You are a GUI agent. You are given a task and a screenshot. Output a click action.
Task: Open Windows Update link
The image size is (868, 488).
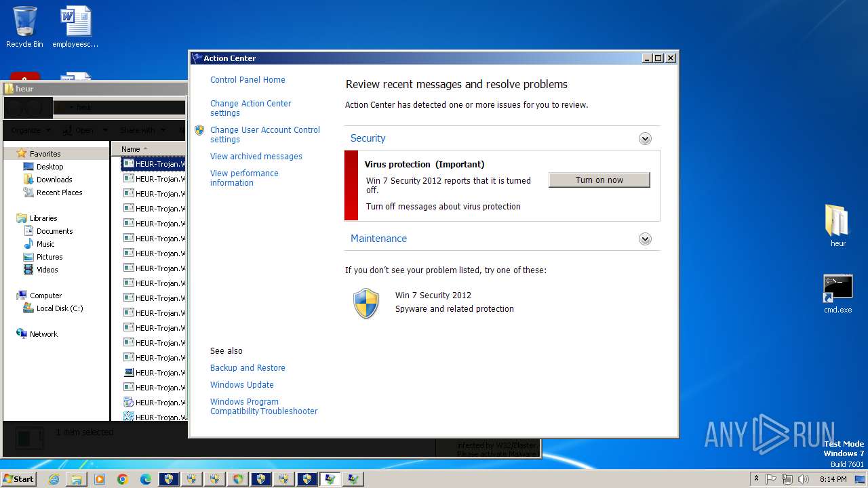coord(242,384)
